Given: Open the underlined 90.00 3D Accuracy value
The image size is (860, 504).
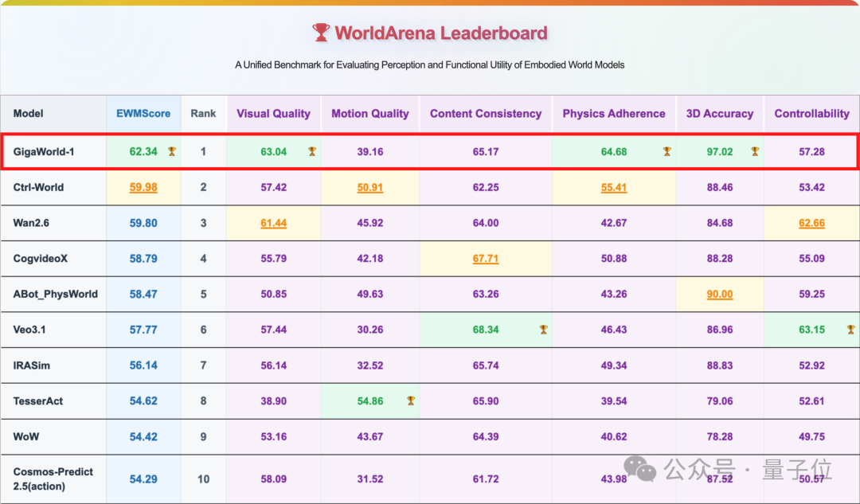Looking at the screenshot, I should 720,295.
